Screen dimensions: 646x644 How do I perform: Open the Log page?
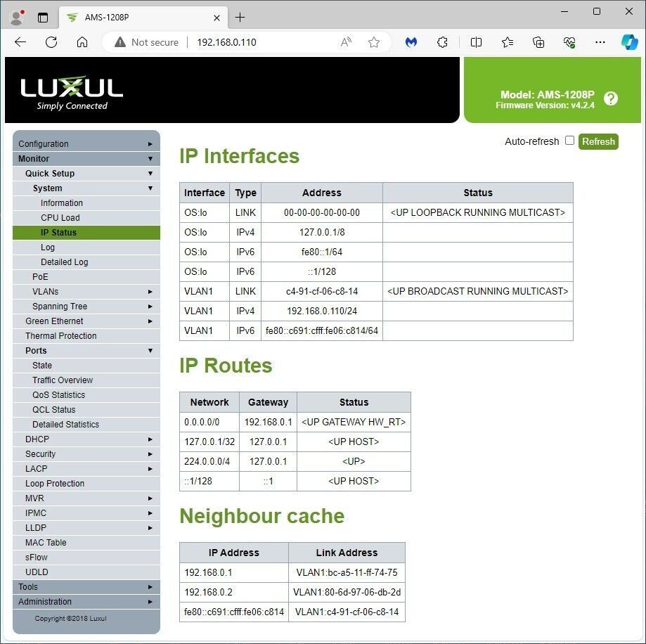point(86,247)
